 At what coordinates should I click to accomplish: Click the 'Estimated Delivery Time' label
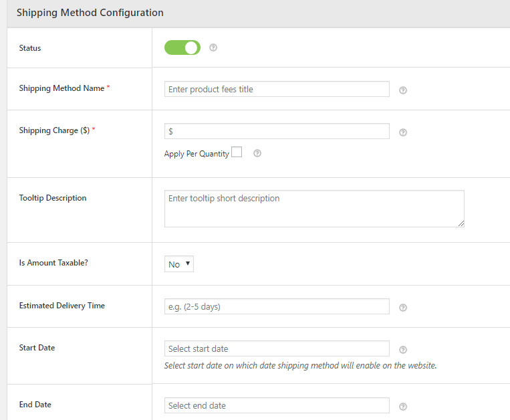coord(61,306)
